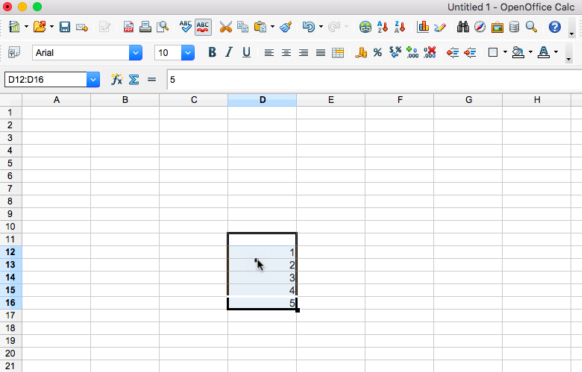Click the Hyperlink globe icon

(365, 27)
